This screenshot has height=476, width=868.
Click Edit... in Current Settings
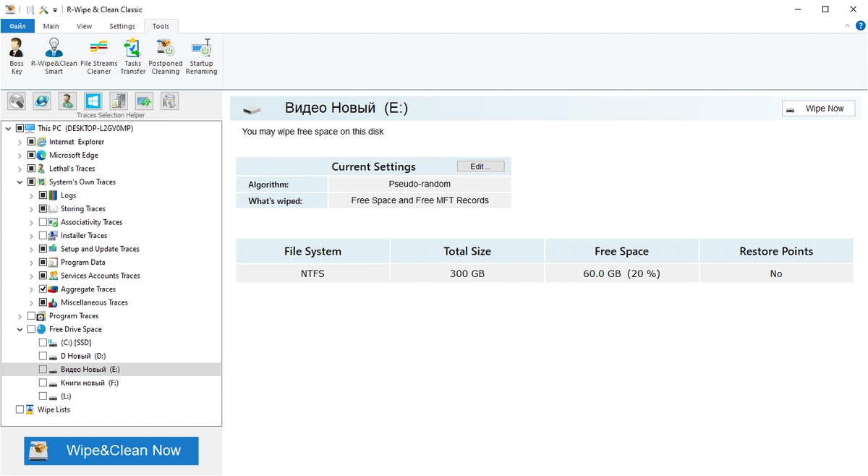coord(480,166)
